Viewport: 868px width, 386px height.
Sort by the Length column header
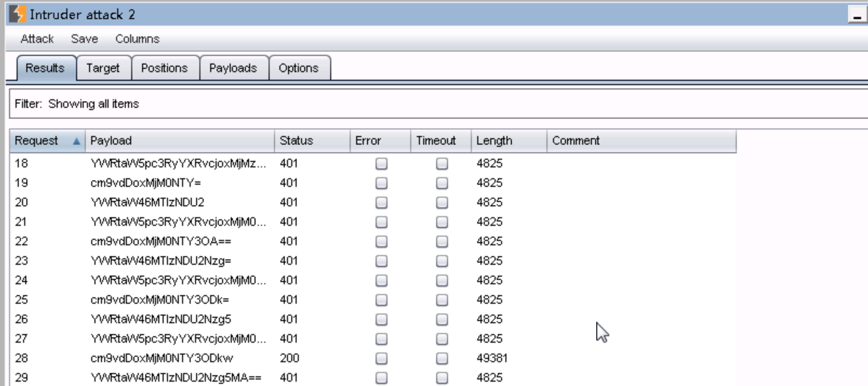510,141
